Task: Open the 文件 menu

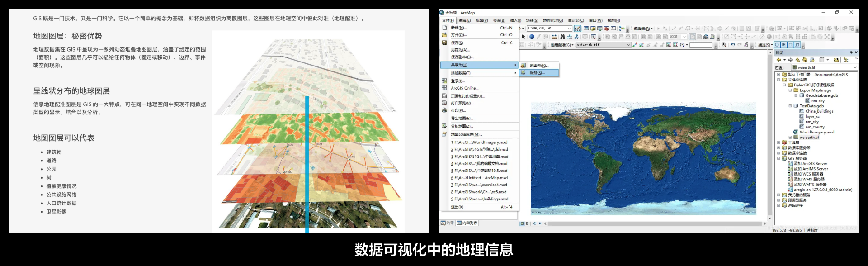Action: [448, 20]
